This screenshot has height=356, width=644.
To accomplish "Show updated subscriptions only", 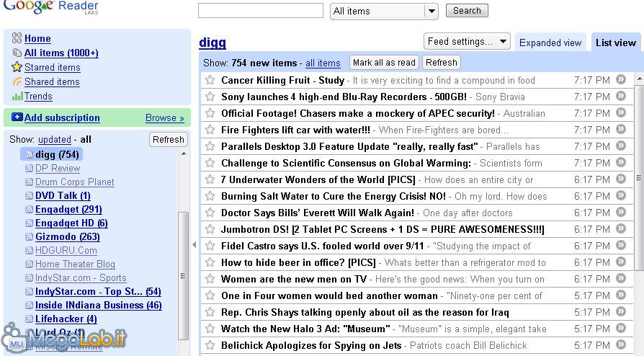I will click(55, 139).
